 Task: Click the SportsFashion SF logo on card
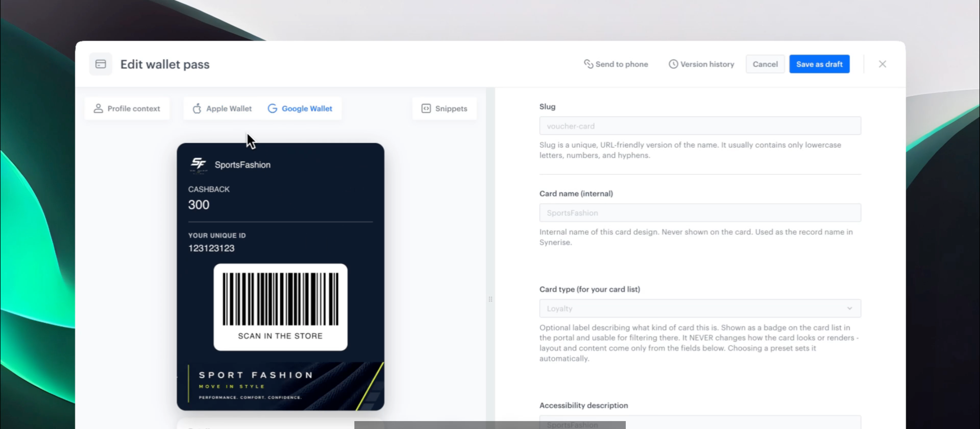[198, 165]
